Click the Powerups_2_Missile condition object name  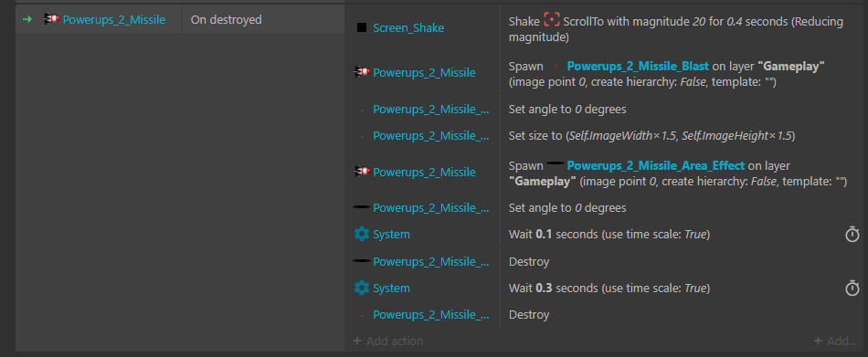pyautogui.click(x=114, y=20)
